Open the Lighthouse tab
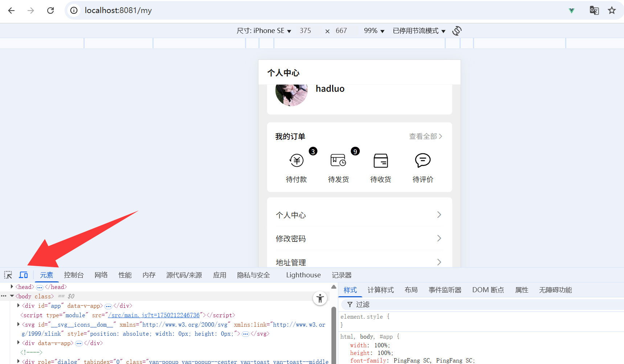Screen dimensions: 624x364 pyautogui.click(x=303, y=275)
